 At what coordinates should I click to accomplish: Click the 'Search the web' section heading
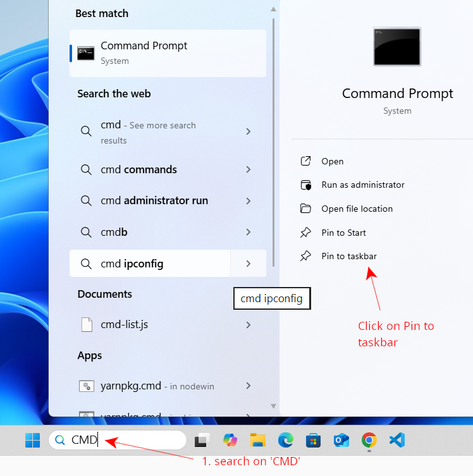114,94
